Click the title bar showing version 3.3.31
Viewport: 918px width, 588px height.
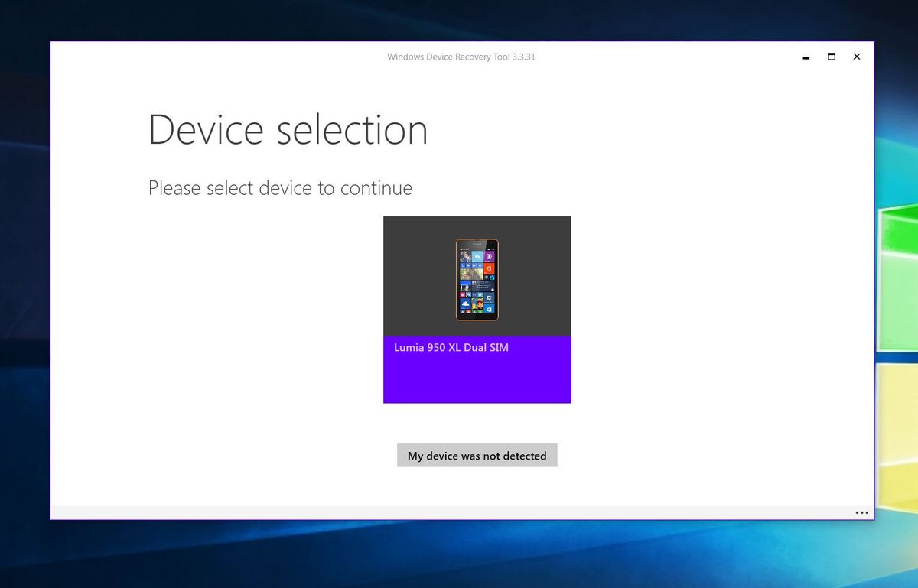(461, 57)
